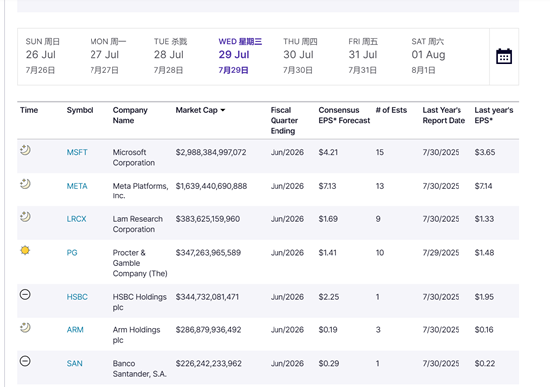
Task: Click the after-hours moon icon for META
Action: (x=25, y=184)
